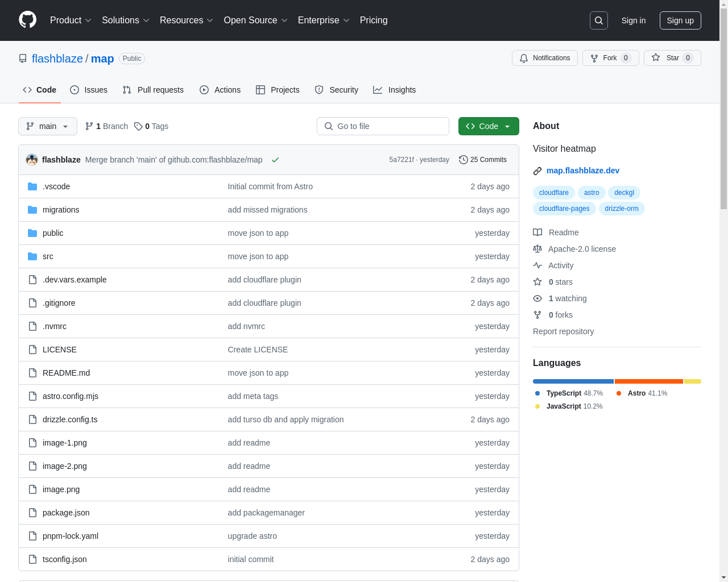Viewport: 728px width, 582px height.
Task: Click the migrations folder icon
Action: (x=32, y=210)
